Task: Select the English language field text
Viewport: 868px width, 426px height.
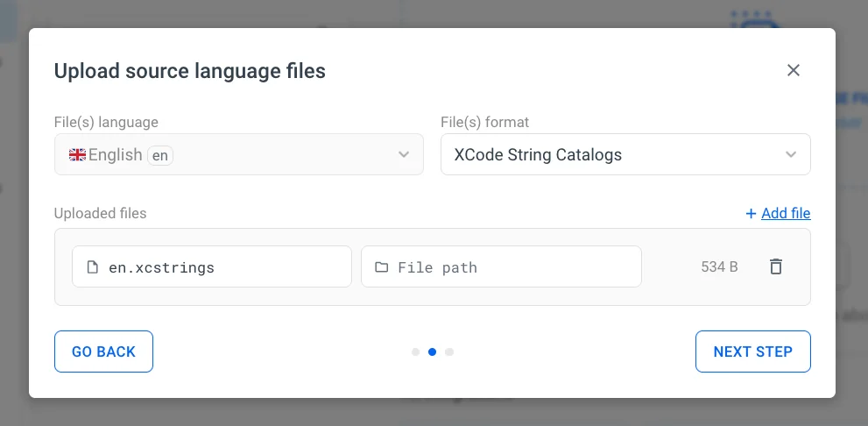Action: pyautogui.click(x=115, y=155)
